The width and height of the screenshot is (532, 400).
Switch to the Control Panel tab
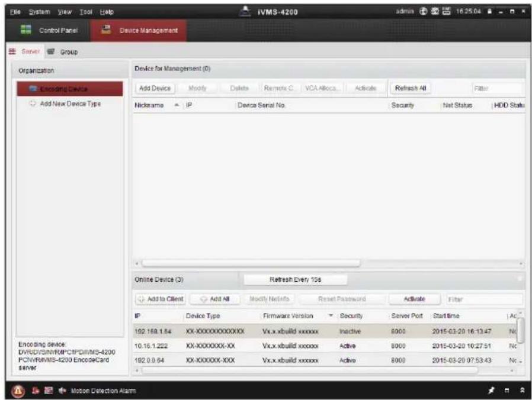[x=48, y=31]
